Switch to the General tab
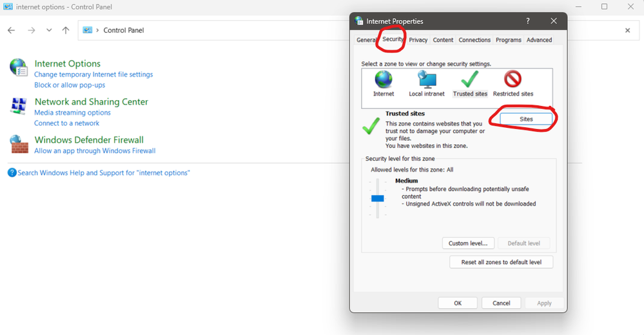644x335 pixels. pos(366,40)
